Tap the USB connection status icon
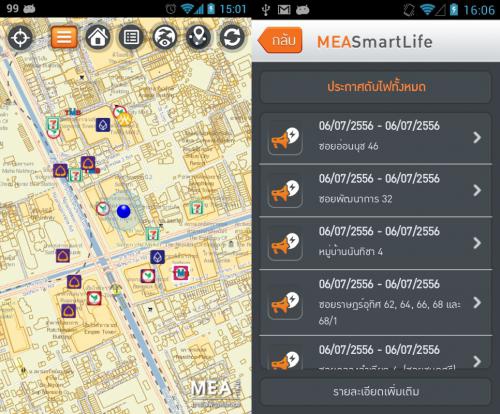The height and width of the screenshot is (414, 500). tap(265, 10)
